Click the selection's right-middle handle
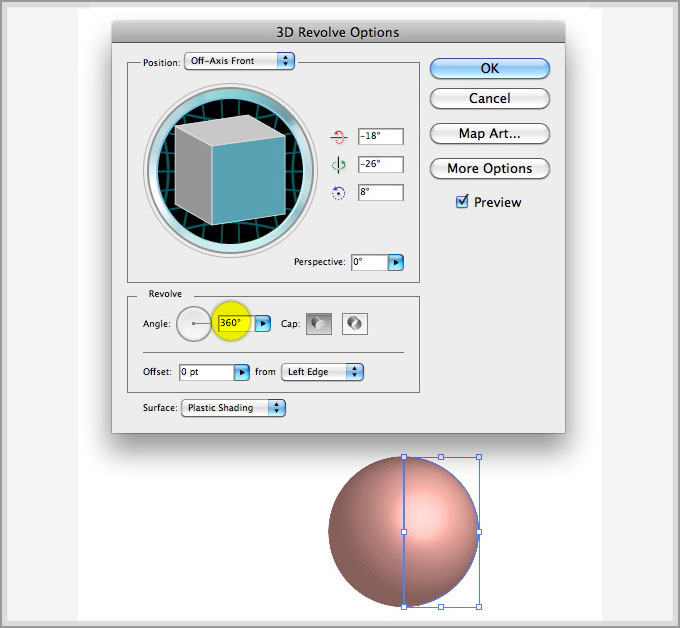The height and width of the screenshot is (628, 680). (x=479, y=532)
